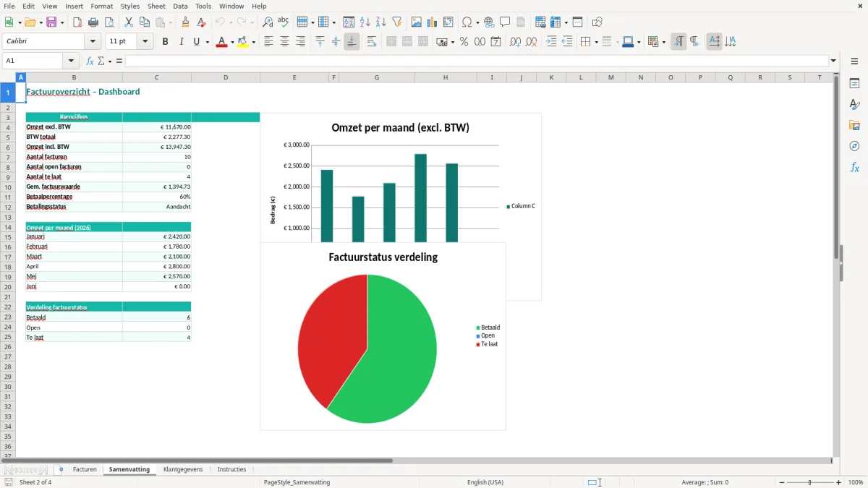Screen dimensions: 868x488
Task: Apply the red font color swatch
Action: pos(222,42)
